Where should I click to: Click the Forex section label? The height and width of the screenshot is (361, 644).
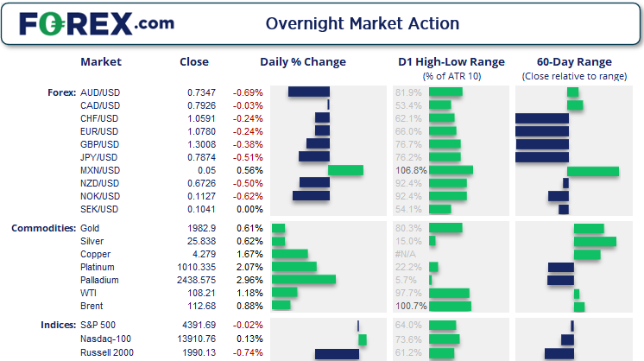pos(61,92)
